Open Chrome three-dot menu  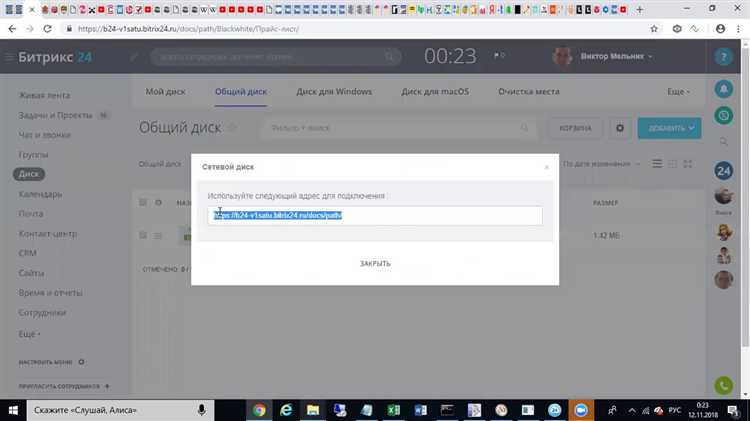click(738, 29)
